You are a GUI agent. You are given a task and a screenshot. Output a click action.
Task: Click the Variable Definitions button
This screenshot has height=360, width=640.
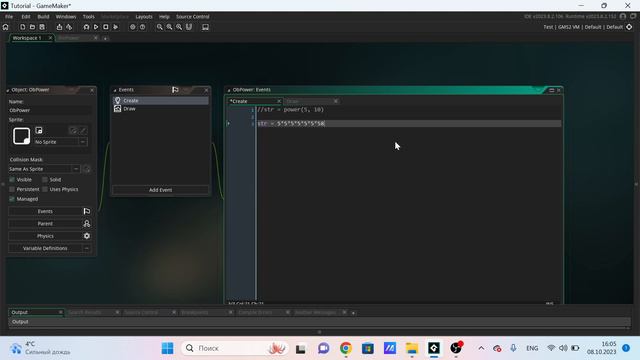pyautogui.click(x=45, y=248)
